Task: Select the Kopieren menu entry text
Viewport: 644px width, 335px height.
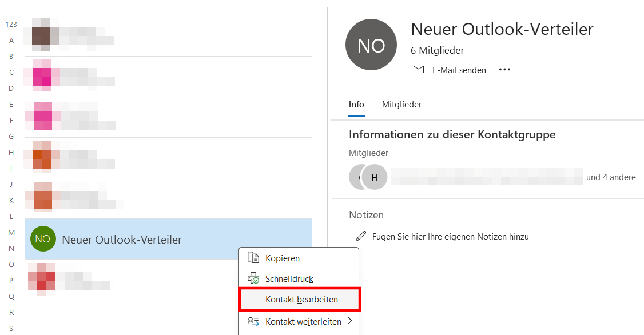Action: tap(283, 258)
